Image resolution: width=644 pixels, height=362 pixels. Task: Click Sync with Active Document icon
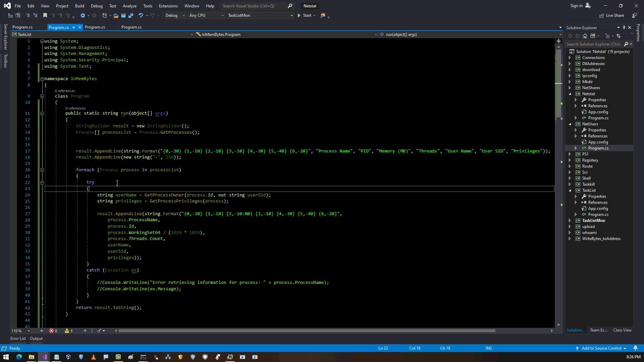click(x=619, y=36)
